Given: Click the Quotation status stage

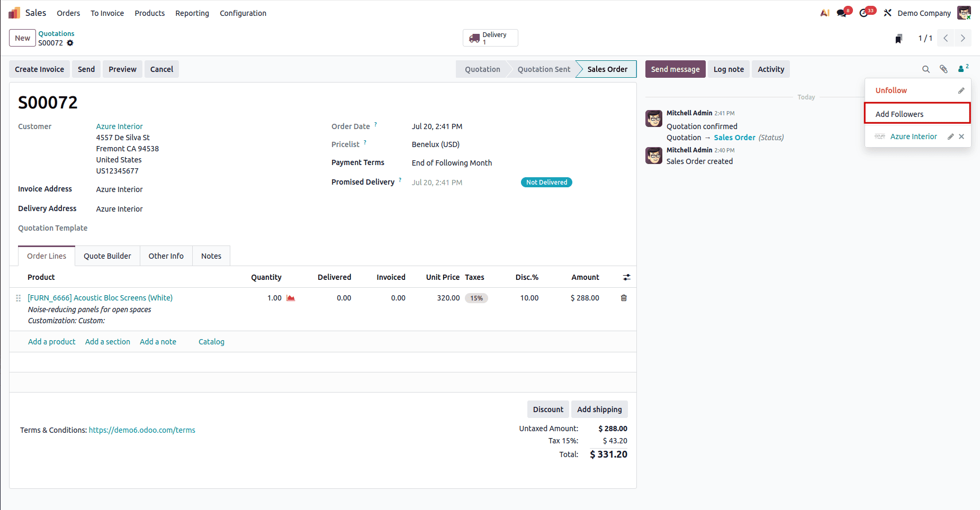Looking at the screenshot, I should pyautogui.click(x=482, y=69).
